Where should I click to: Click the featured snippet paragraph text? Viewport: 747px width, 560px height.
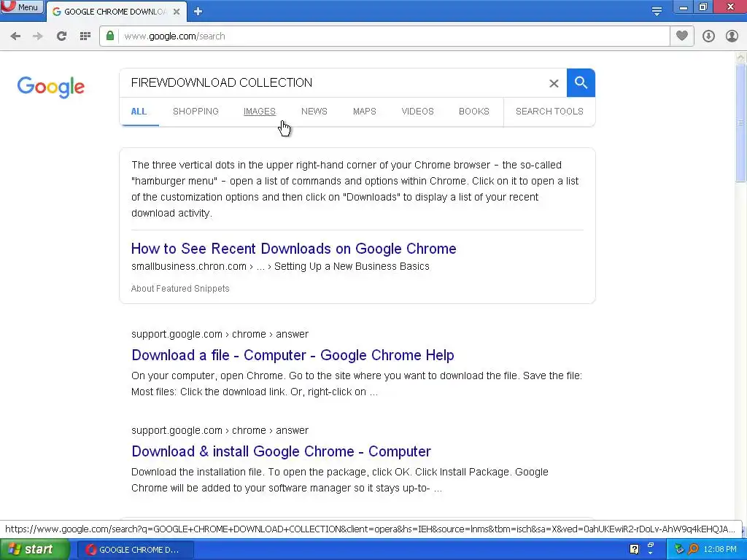tap(355, 189)
